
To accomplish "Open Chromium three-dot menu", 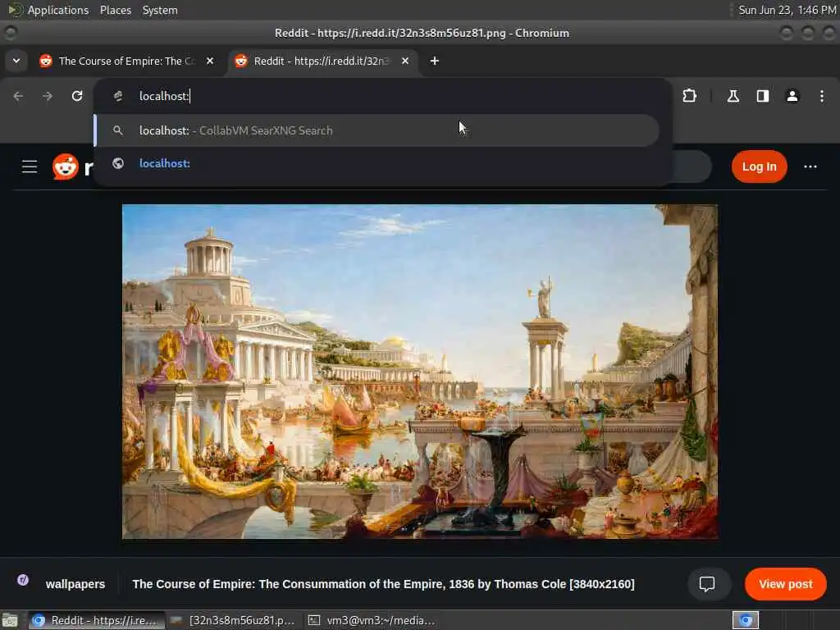I will pyautogui.click(x=821, y=96).
